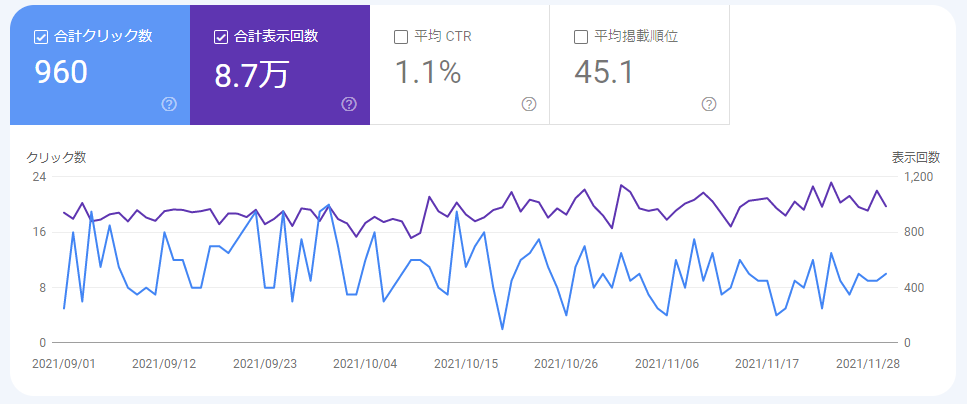
Task: Click the 2021/09/12 date label
Action: [x=164, y=363]
